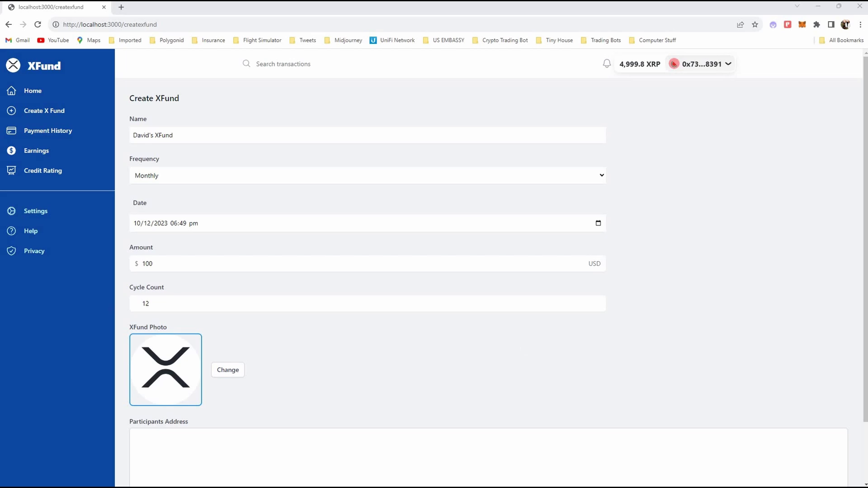Click the Privacy shield icon
The height and width of the screenshot is (488, 868).
click(x=12, y=251)
